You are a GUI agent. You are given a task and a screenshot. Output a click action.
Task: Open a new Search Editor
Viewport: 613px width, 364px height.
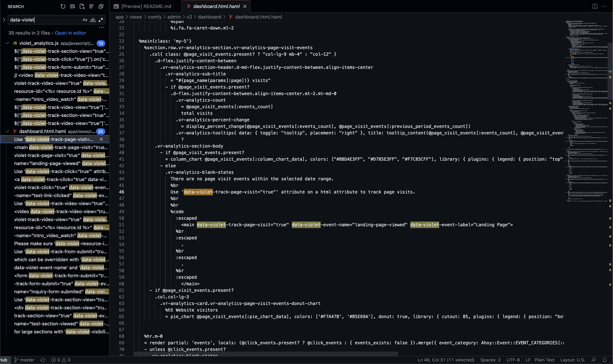(x=82, y=7)
